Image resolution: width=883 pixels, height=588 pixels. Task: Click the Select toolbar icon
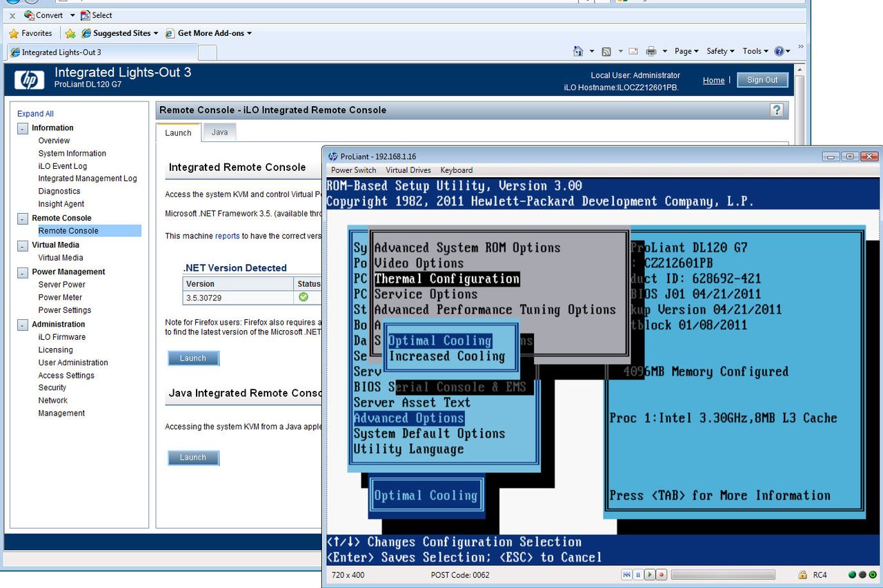coord(85,15)
